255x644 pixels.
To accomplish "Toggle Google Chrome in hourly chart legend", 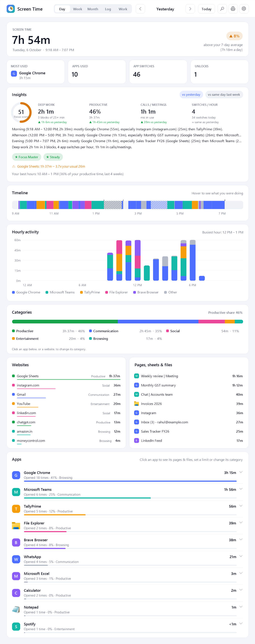I will 26,292.
